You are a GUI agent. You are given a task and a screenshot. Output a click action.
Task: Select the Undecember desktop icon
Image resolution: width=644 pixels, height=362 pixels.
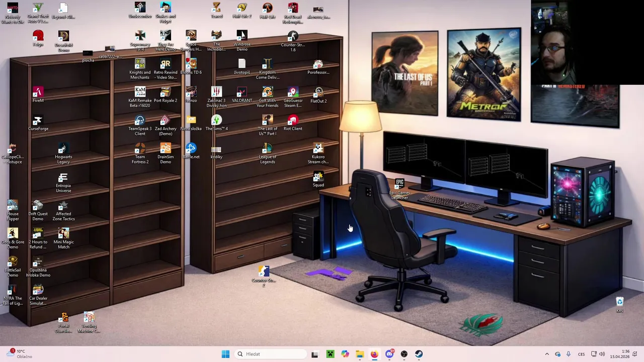click(x=140, y=11)
